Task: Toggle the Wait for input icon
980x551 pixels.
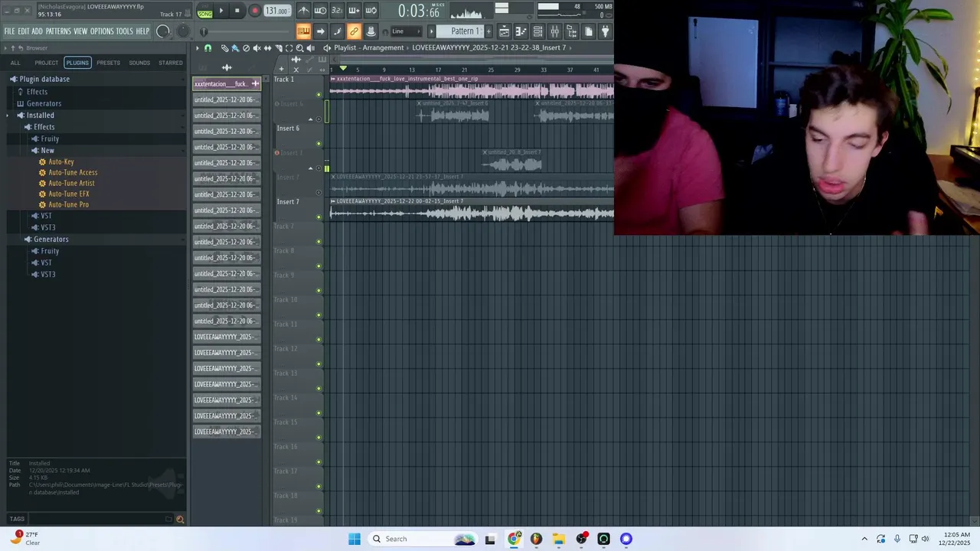Action: tap(320, 11)
